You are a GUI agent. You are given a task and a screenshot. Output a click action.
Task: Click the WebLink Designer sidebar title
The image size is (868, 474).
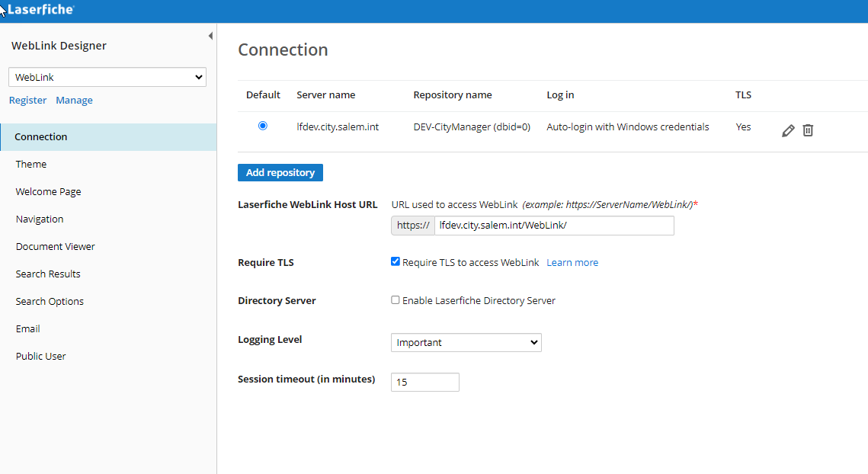(59, 46)
